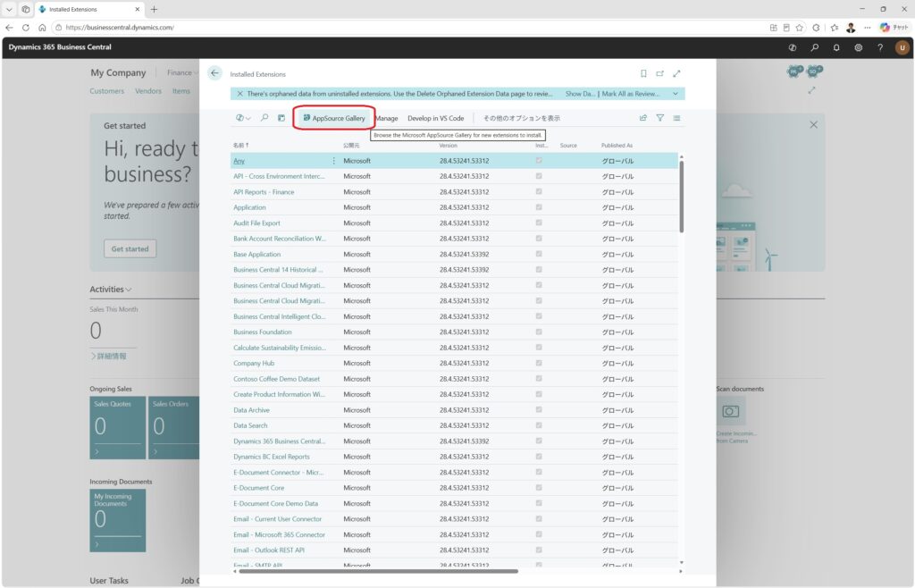Image resolution: width=915 pixels, height=588 pixels.
Task: Click the horizontal scrollbar under the extensions list
Action: (x=378, y=571)
